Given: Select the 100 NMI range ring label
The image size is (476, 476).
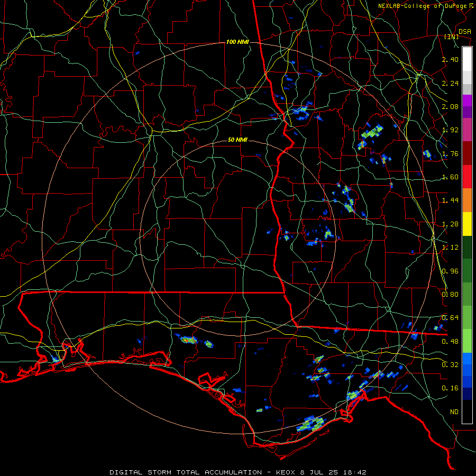Looking at the screenshot, I should click(x=237, y=42).
